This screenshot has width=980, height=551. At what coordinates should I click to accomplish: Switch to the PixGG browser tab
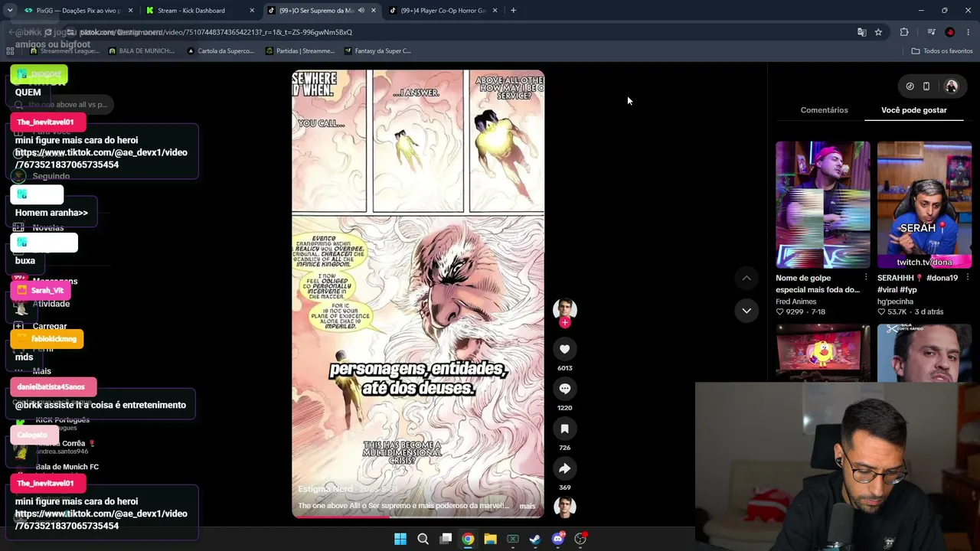pos(77,11)
